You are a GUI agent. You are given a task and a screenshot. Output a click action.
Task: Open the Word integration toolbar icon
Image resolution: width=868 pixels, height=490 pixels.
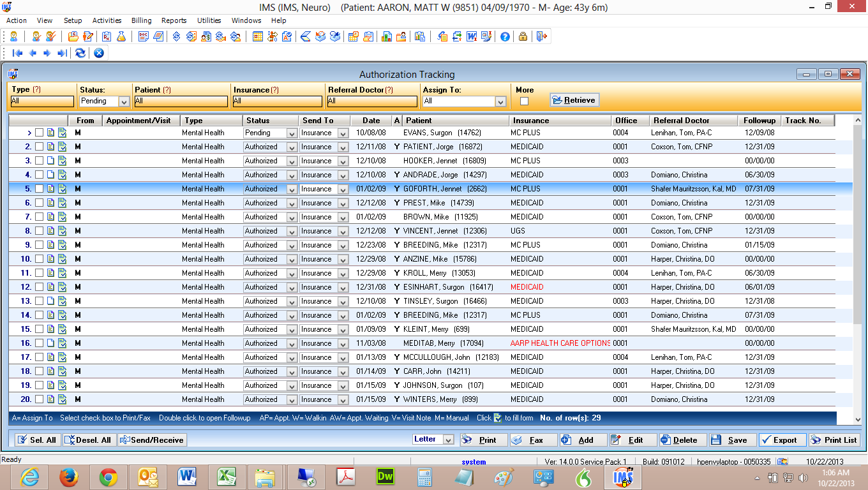(470, 36)
